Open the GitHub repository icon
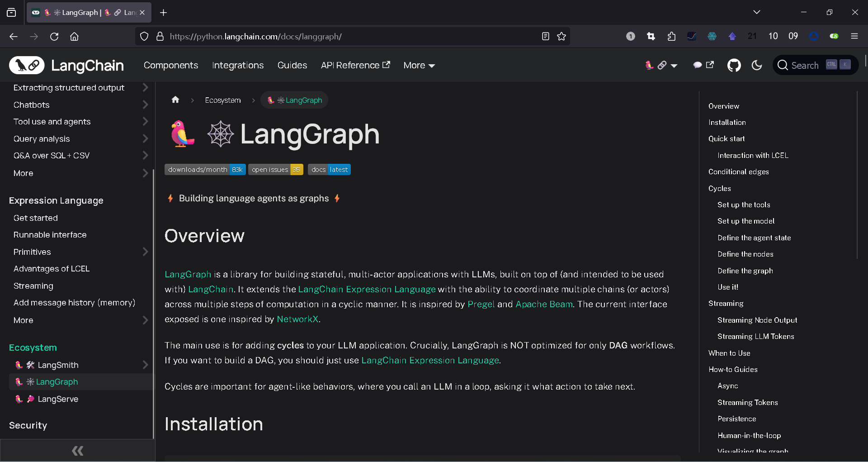Screen dimensions: 868x462 click(734, 65)
